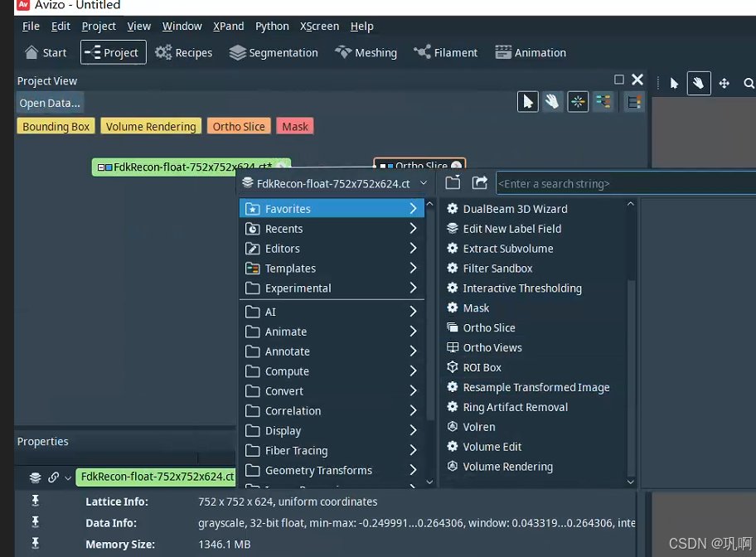
Task: Expand the Editors category
Action: 332,249
